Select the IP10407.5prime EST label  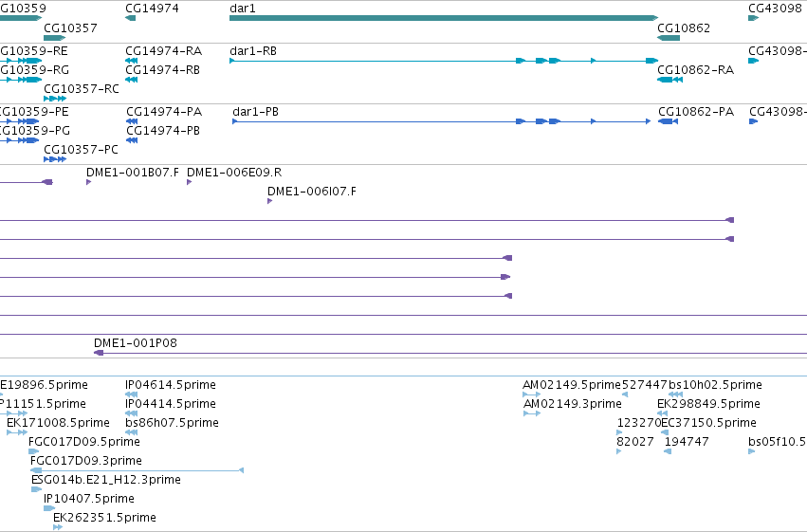coord(89,499)
